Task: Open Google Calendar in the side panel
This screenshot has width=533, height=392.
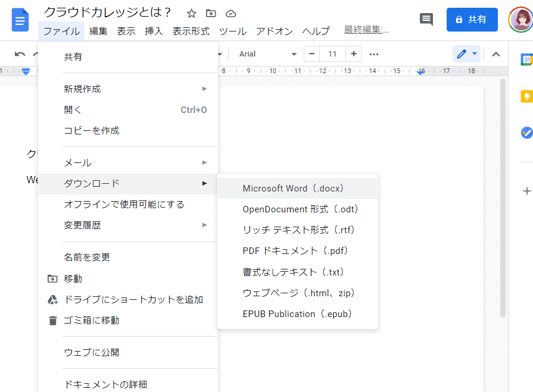Action: pos(526,59)
